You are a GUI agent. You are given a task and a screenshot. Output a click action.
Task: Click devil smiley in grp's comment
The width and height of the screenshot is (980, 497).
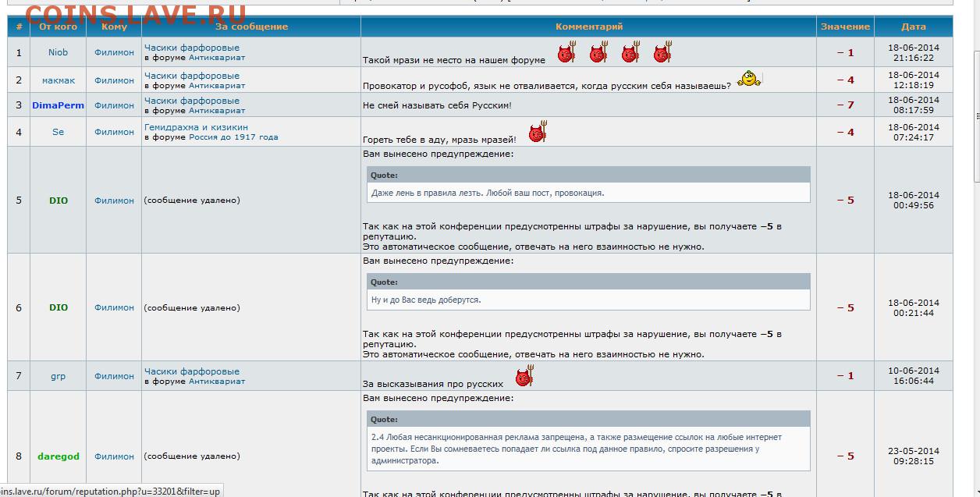pos(524,377)
